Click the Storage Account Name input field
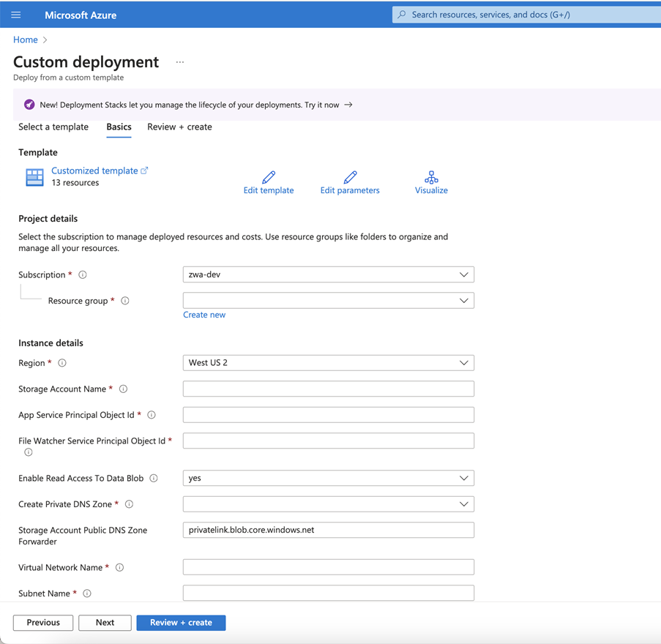Viewport: 661px width, 644px height. pyautogui.click(x=328, y=389)
